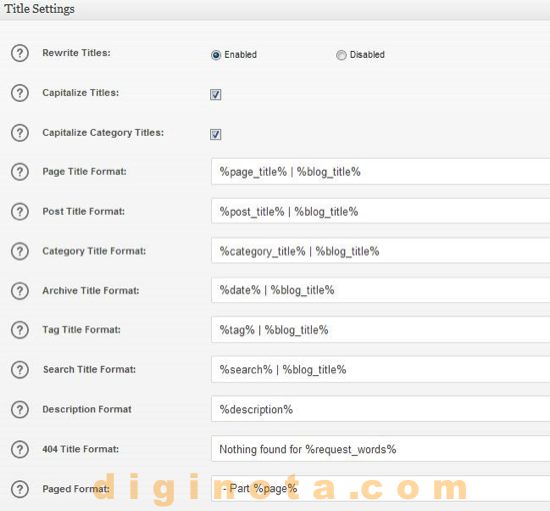
Task: Open help for Description Format
Action: 20,410
